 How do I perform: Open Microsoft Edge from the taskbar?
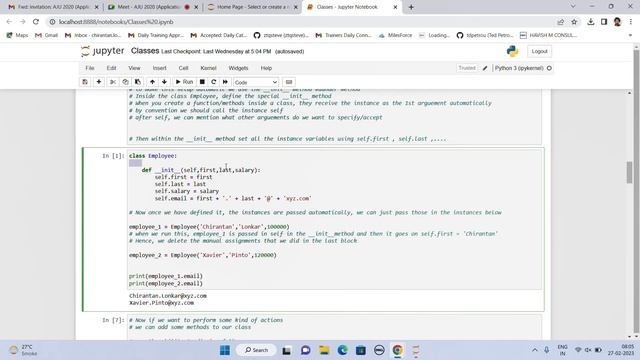click(x=342, y=350)
